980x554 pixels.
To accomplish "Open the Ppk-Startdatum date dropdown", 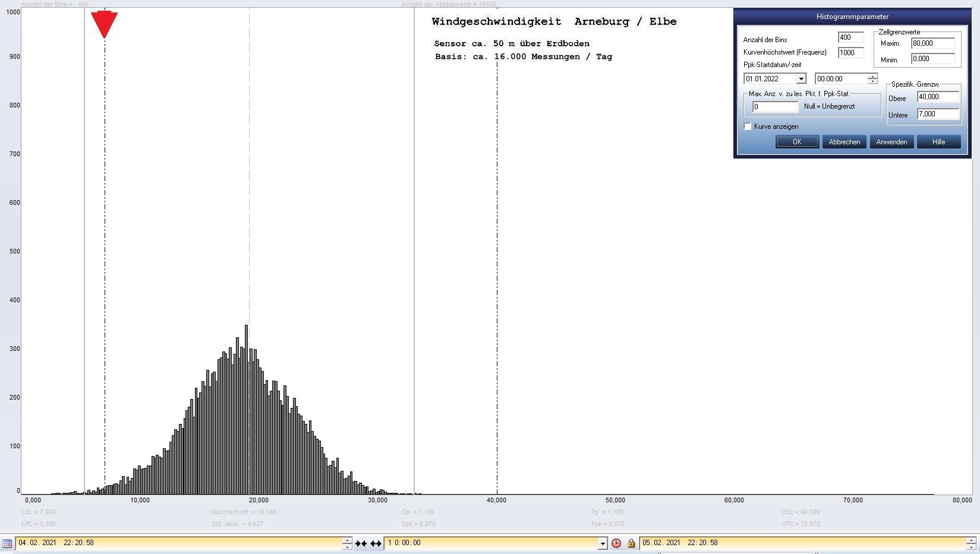I will (801, 79).
